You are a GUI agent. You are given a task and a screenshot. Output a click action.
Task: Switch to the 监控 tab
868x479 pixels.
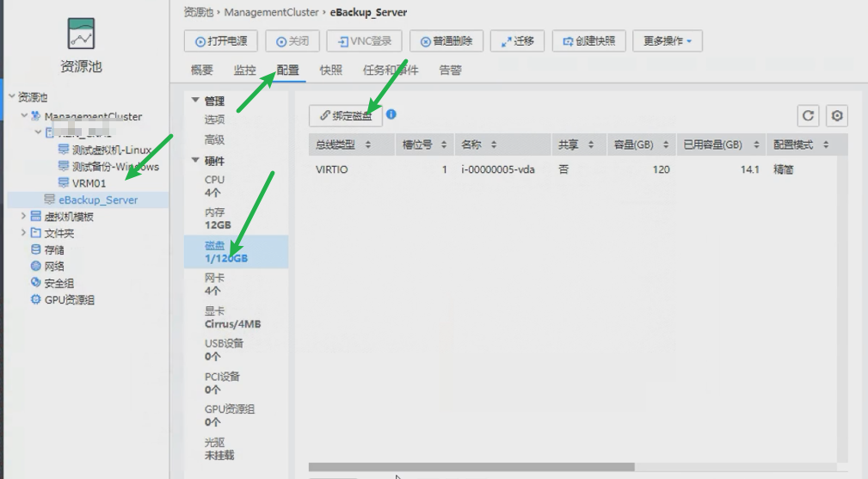coord(244,71)
